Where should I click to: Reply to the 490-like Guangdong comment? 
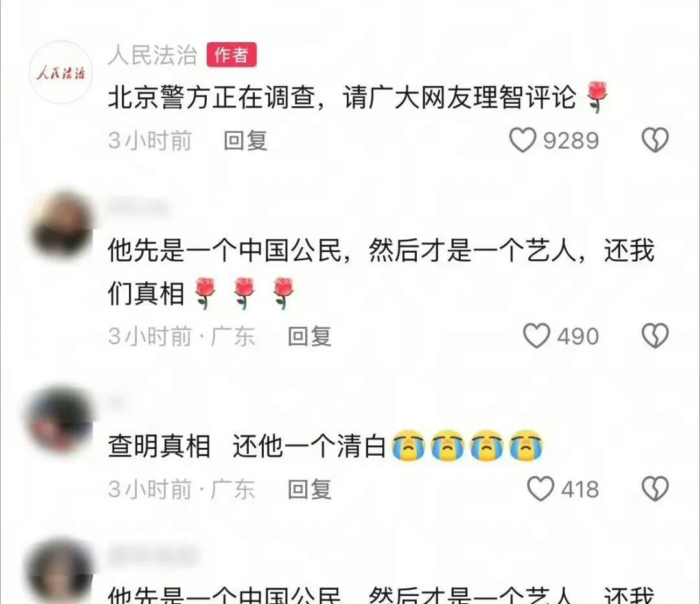tap(309, 336)
